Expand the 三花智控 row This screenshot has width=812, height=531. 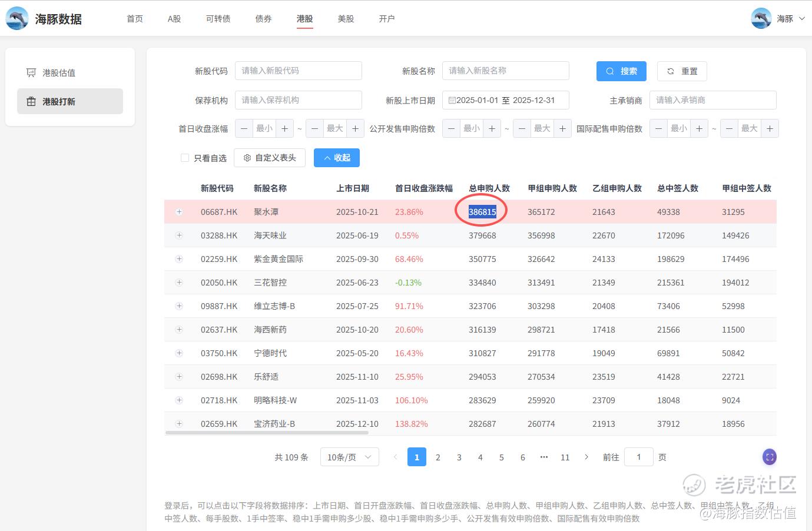[x=179, y=283]
